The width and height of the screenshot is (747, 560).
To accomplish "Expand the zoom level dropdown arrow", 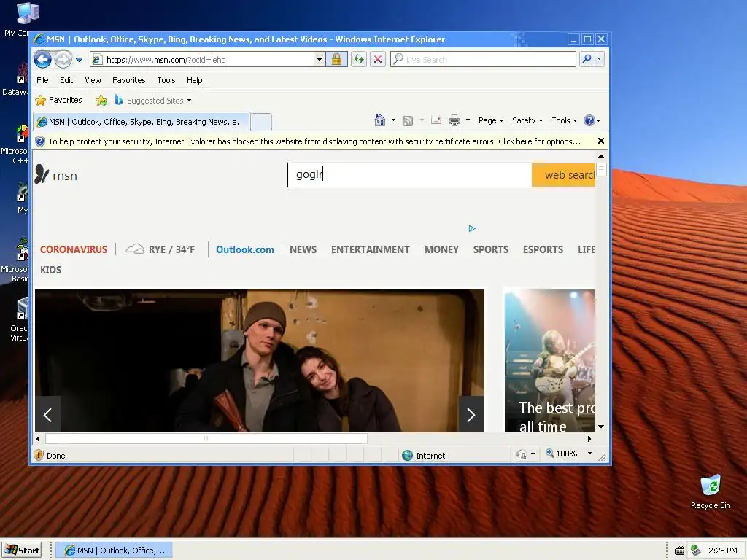I will (x=589, y=454).
